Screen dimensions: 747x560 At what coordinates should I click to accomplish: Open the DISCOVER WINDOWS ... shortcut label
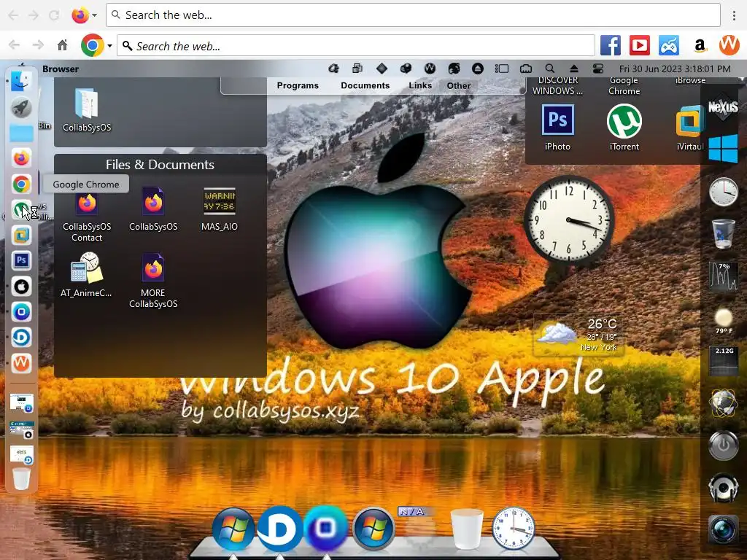click(x=557, y=86)
